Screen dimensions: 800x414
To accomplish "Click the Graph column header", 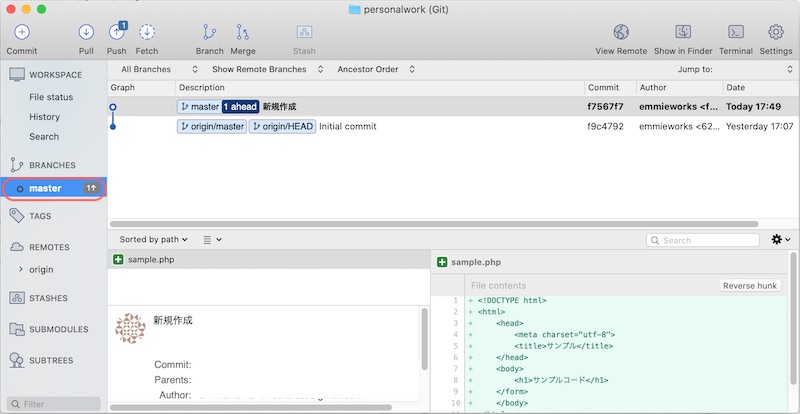I will point(141,87).
